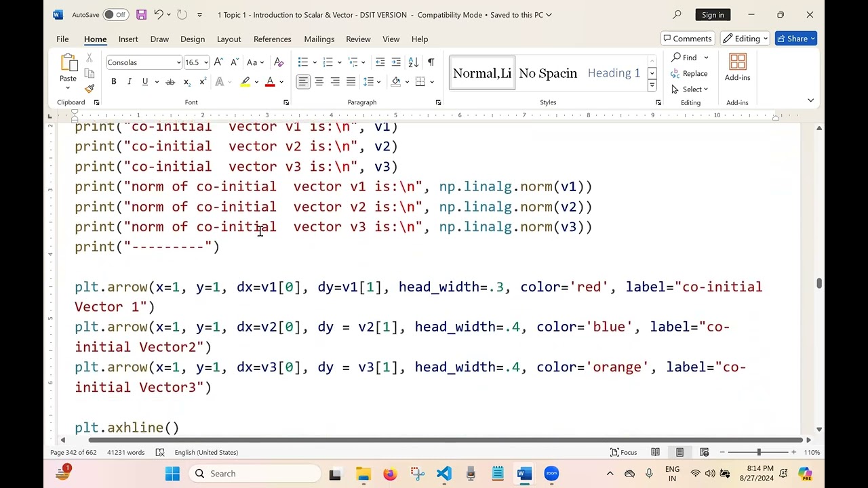
Task: Open the Select dropdown
Action: [x=689, y=89]
